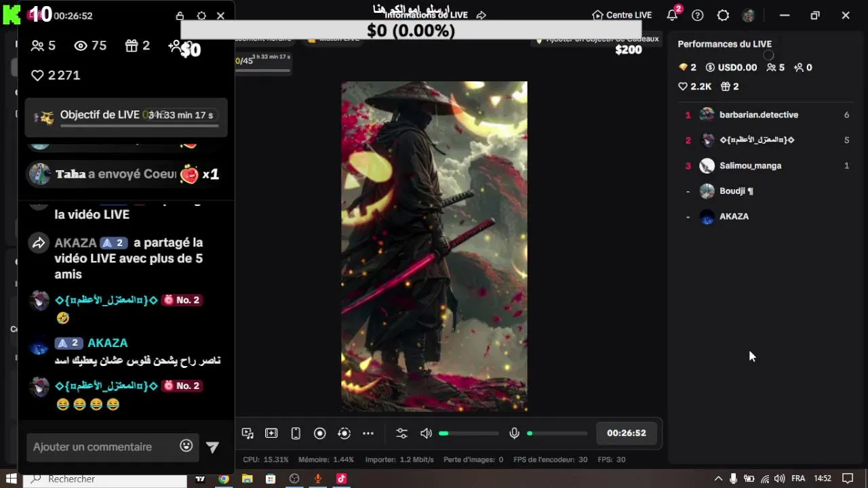
Task: Select Salimou_manga in viewer ranking
Action: pyautogui.click(x=767, y=165)
